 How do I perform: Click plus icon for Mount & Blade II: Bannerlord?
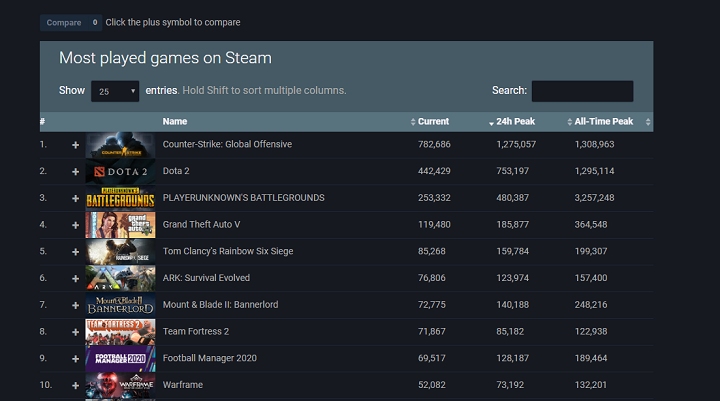tap(75, 305)
